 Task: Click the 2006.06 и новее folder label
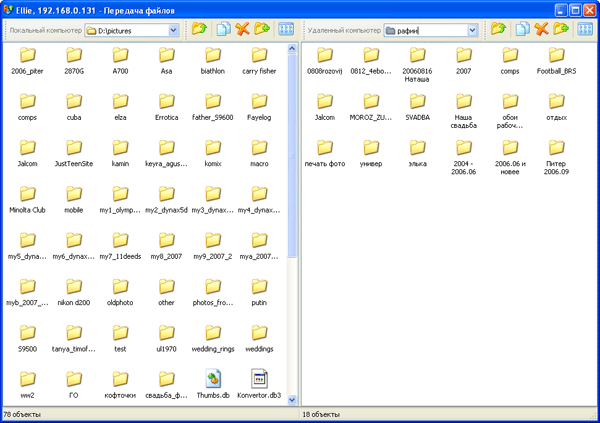pyautogui.click(x=510, y=168)
